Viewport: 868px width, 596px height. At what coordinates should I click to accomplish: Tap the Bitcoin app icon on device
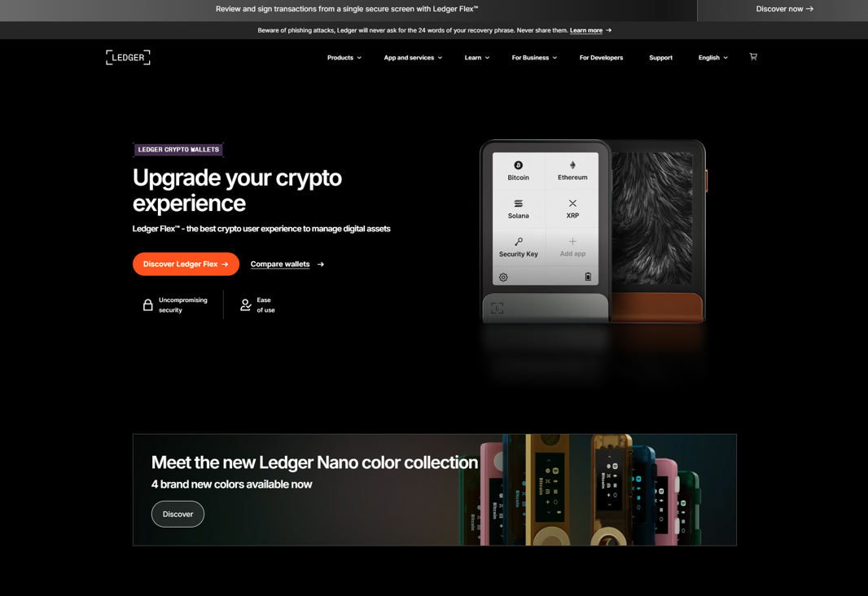coord(518,165)
